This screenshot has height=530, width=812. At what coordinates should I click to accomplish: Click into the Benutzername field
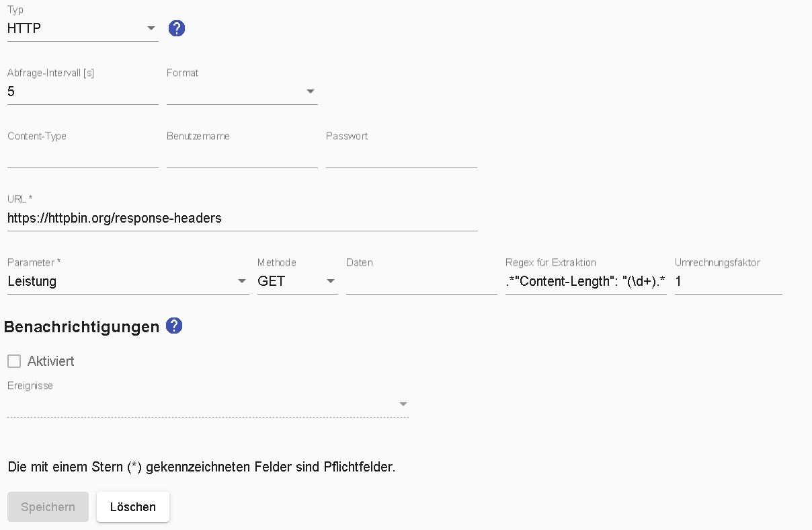pyautogui.click(x=242, y=155)
